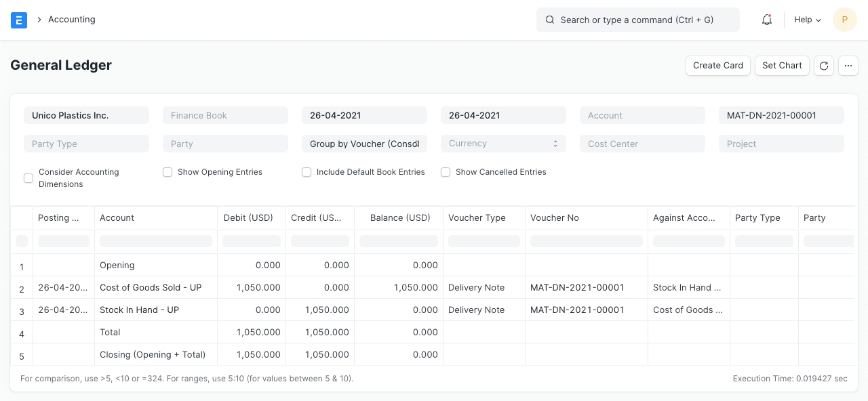Focus the Party Type filter field
The image size is (868, 401).
point(86,144)
